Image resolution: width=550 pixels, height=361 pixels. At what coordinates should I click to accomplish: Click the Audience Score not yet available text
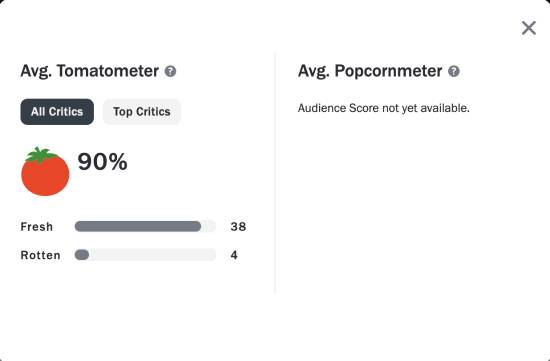tap(383, 108)
